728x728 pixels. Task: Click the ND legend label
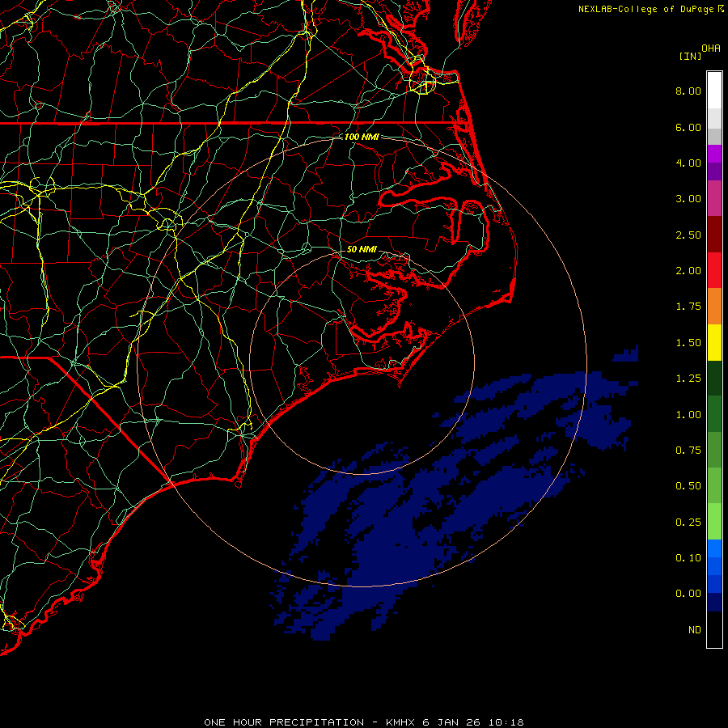tap(695, 630)
